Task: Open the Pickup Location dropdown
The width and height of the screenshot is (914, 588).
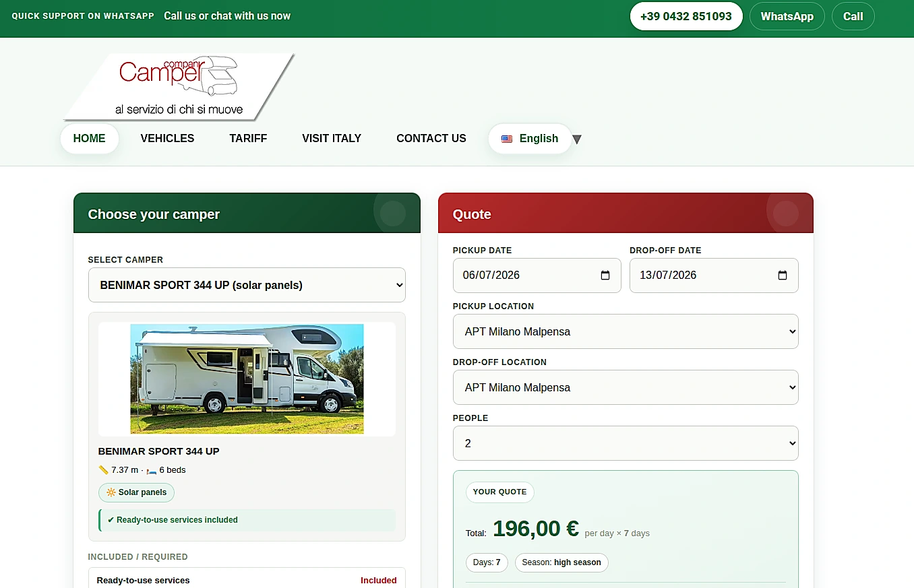Action: [626, 331]
